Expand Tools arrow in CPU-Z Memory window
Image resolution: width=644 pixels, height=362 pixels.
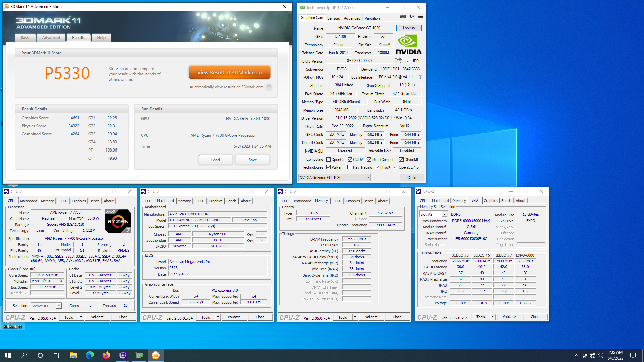coord(355,317)
